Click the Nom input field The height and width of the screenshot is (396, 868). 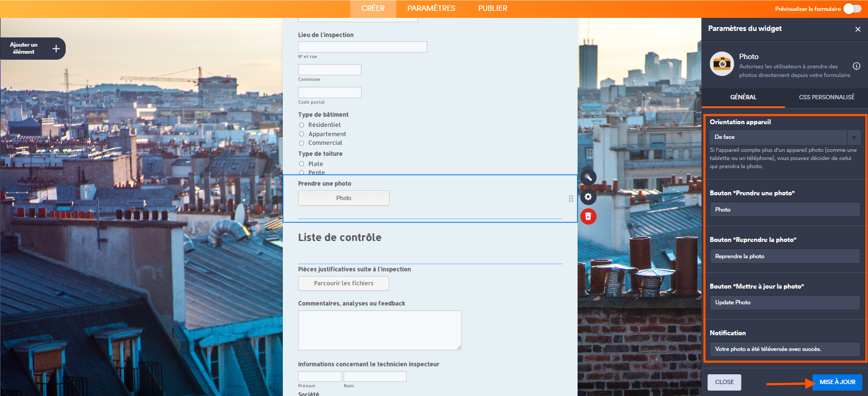pos(375,376)
